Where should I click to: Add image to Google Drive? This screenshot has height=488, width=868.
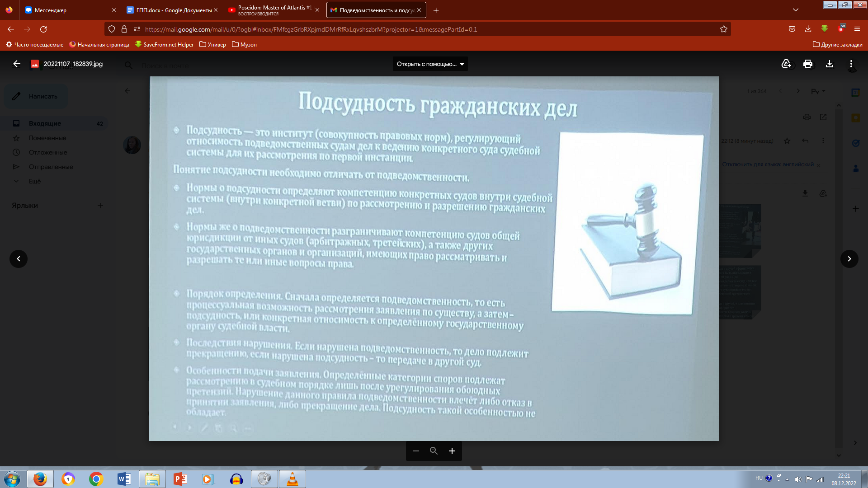(x=786, y=64)
